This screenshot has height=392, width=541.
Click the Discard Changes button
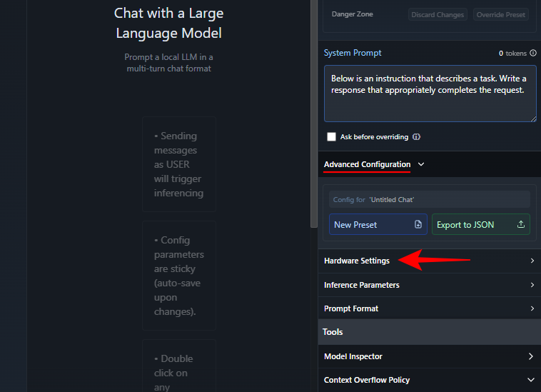pyautogui.click(x=438, y=15)
